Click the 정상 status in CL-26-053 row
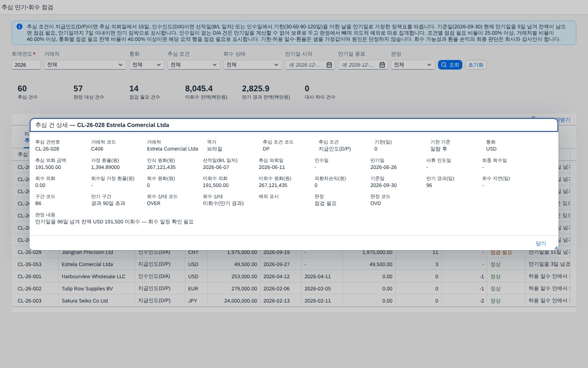Image resolution: width=588 pixels, height=368 pixels. click(495, 264)
